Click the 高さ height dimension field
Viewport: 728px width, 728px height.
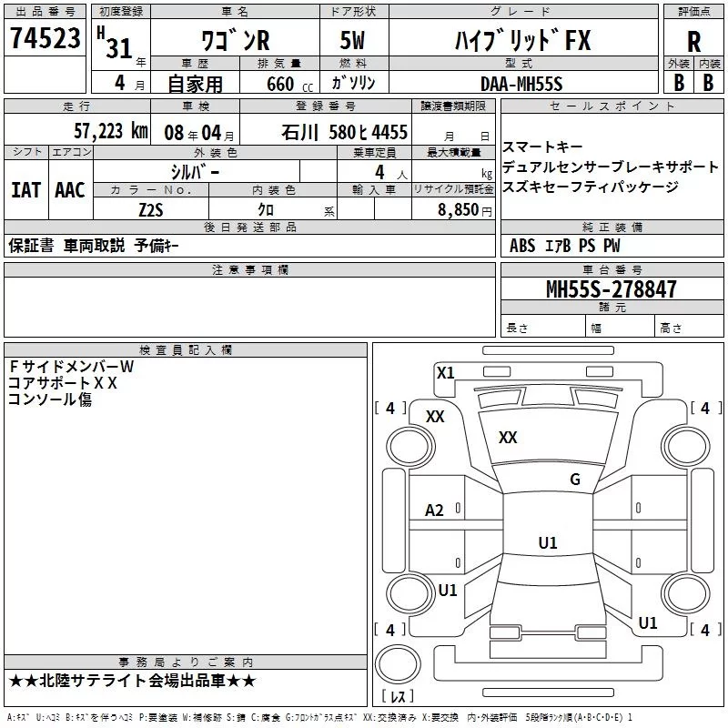pyautogui.click(x=690, y=326)
